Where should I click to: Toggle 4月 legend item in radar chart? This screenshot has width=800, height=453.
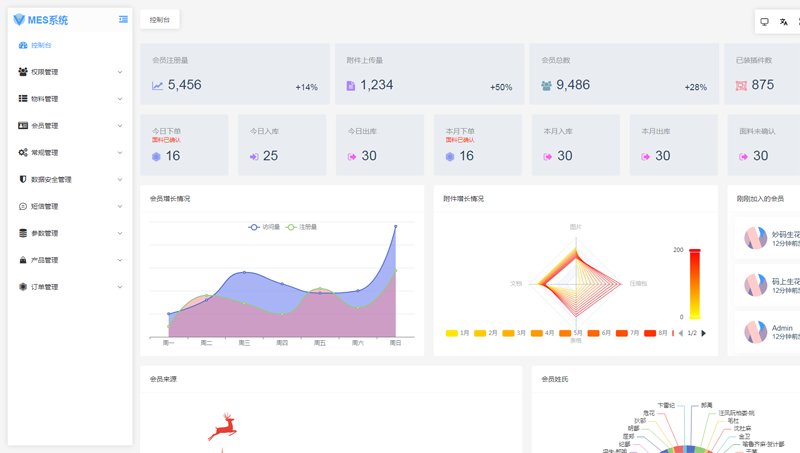click(542, 333)
